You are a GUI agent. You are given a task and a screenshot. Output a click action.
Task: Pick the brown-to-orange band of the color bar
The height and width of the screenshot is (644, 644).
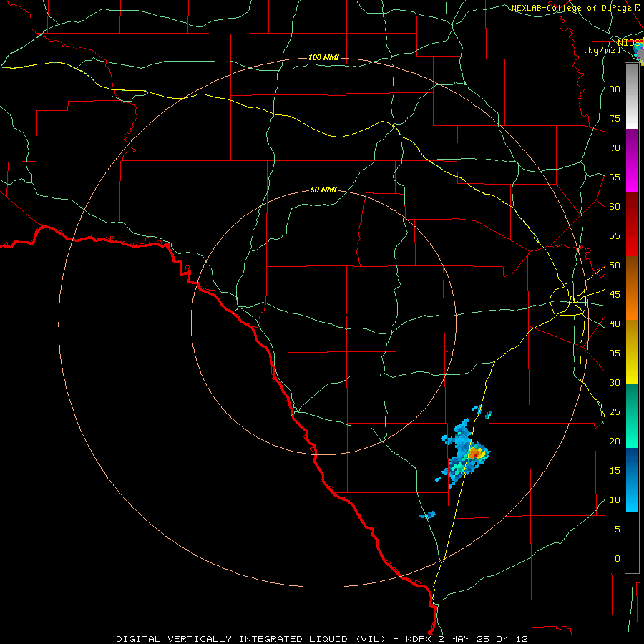(x=632, y=288)
